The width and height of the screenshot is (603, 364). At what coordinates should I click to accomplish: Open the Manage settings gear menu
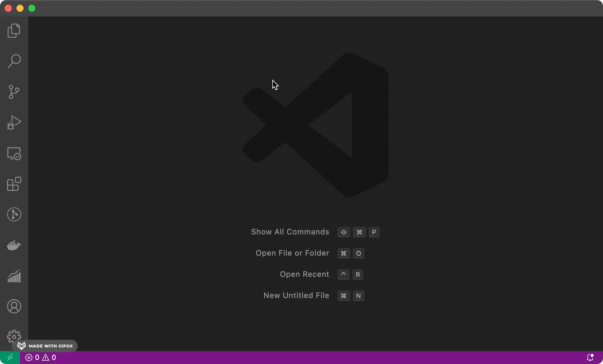14,337
